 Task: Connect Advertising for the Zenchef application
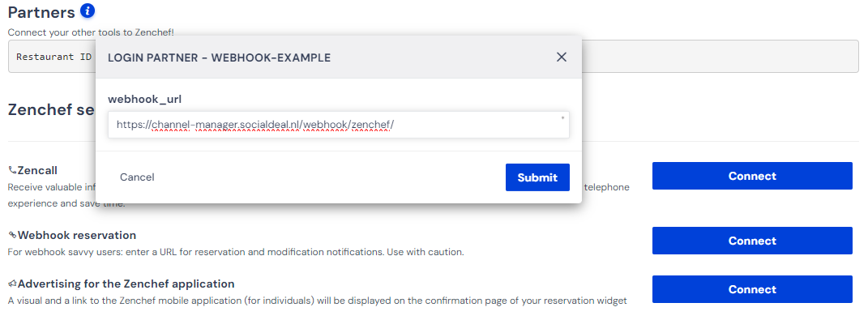[x=752, y=289]
